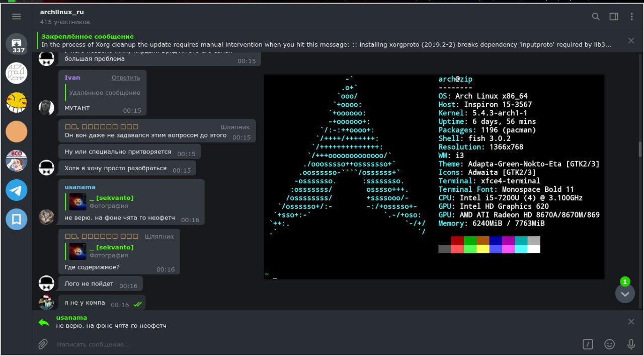Image resolution: width=644 pixels, height=356 pixels.
Task: Click own avatar beside я не у компа
Action: [x=46, y=302]
